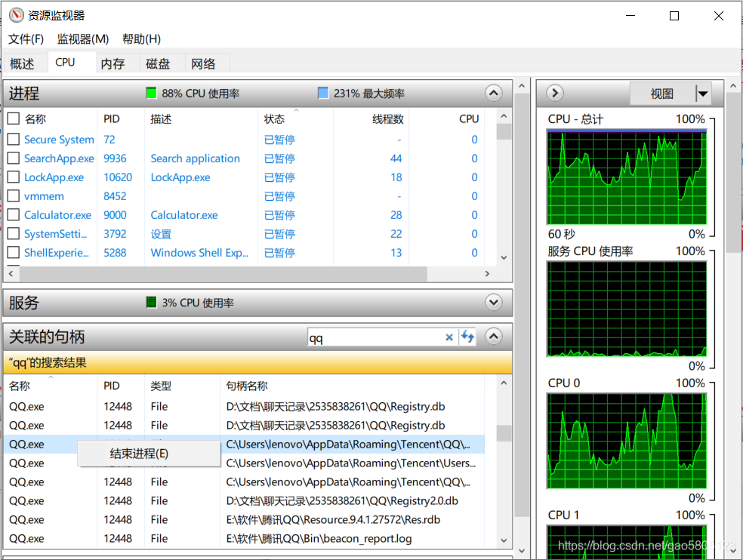Click the green CPU usage indicator square
This screenshot has height=560, width=743.
coord(151,93)
